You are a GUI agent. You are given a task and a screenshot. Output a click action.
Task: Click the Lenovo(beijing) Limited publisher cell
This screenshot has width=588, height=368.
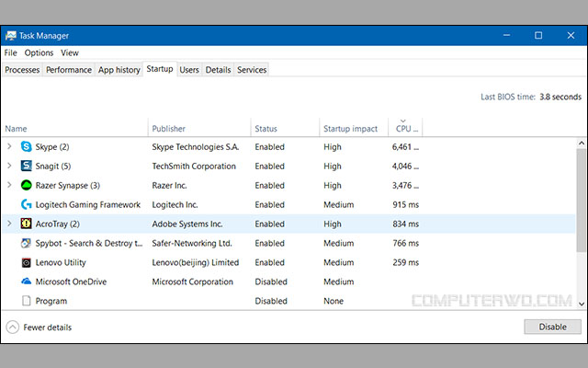click(x=196, y=262)
